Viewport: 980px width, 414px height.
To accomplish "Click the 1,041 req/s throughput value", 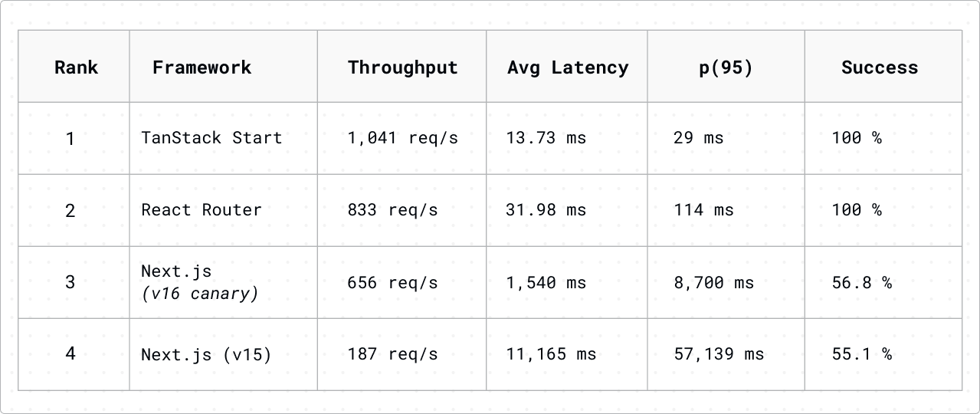I will pos(402,138).
